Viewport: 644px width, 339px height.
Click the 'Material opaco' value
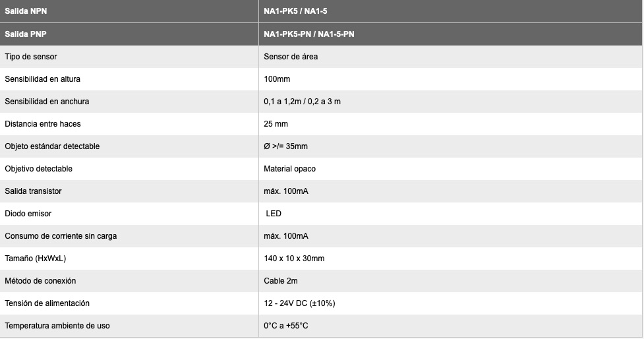tap(289, 169)
